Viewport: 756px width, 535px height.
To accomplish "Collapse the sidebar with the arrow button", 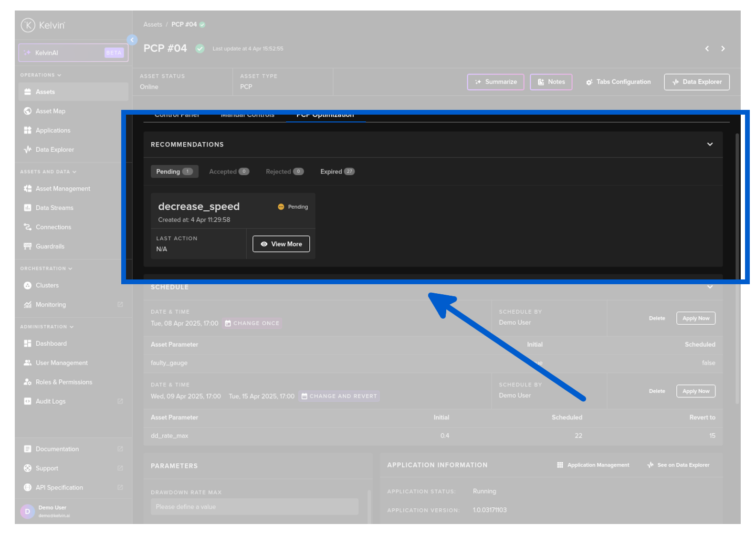I will [x=132, y=40].
